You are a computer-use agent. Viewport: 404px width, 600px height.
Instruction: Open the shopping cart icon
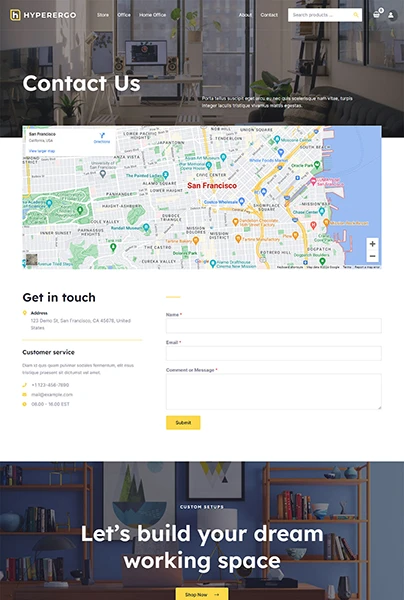376,15
